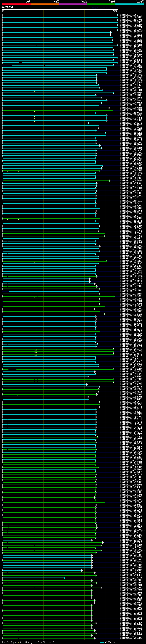This screenshot has height=644, width=146.
Task: Click the UniRef100_B4FYK2 label
Action: pos(131,65)
